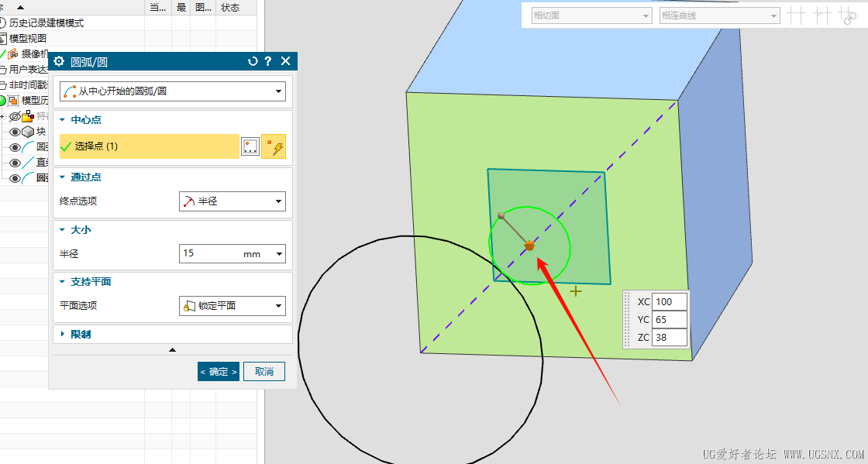Click the first snap curve toolbar icon
The image size is (868, 464).
tap(796, 15)
